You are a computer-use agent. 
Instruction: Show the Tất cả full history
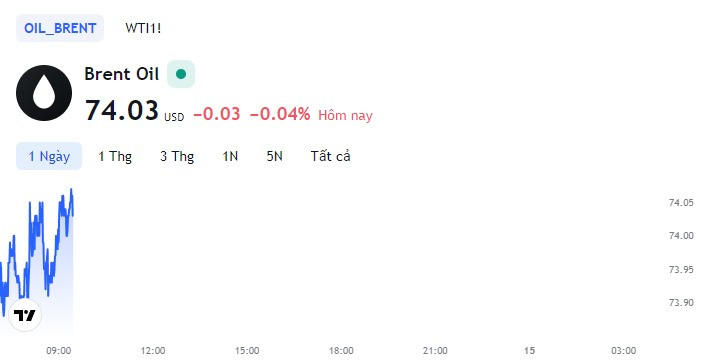330,156
